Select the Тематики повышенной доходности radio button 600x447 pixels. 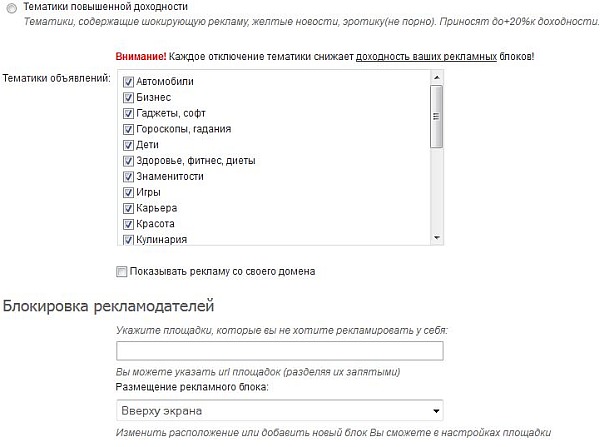[11, 6]
